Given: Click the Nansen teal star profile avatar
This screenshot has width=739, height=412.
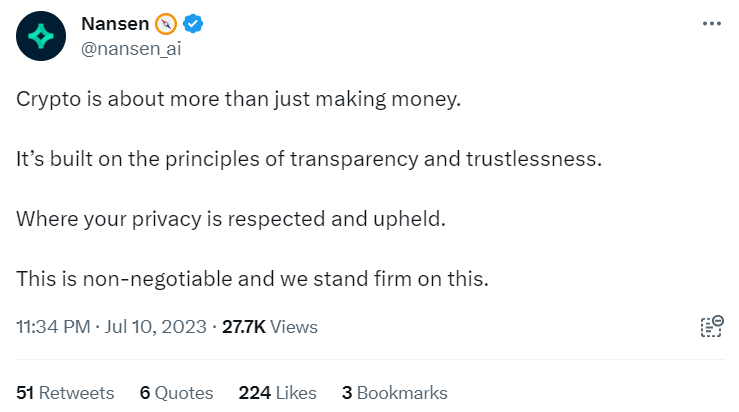Looking at the screenshot, I should (x=41, y=36).
